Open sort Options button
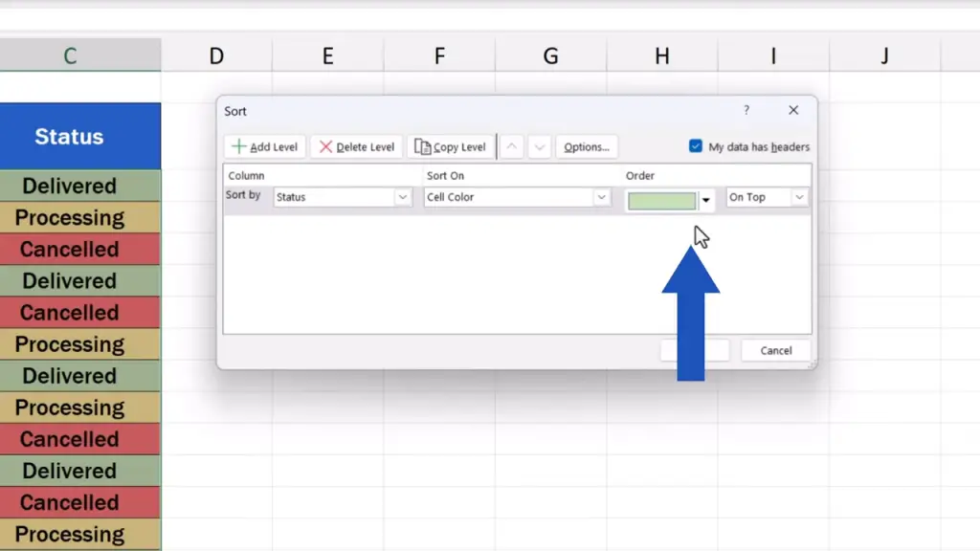Screen dimensions: 980x551 pyautogui.click(x=587, y=147)
